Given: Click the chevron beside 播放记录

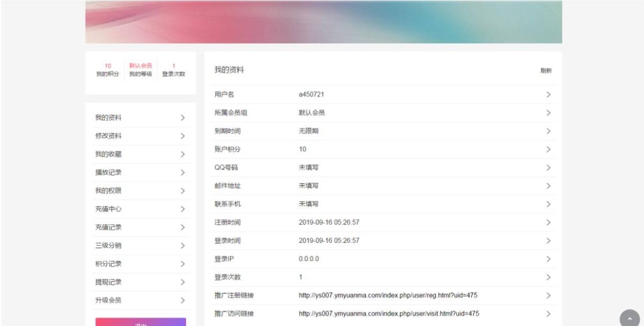Looking at the screenshot, I should 182,172.
